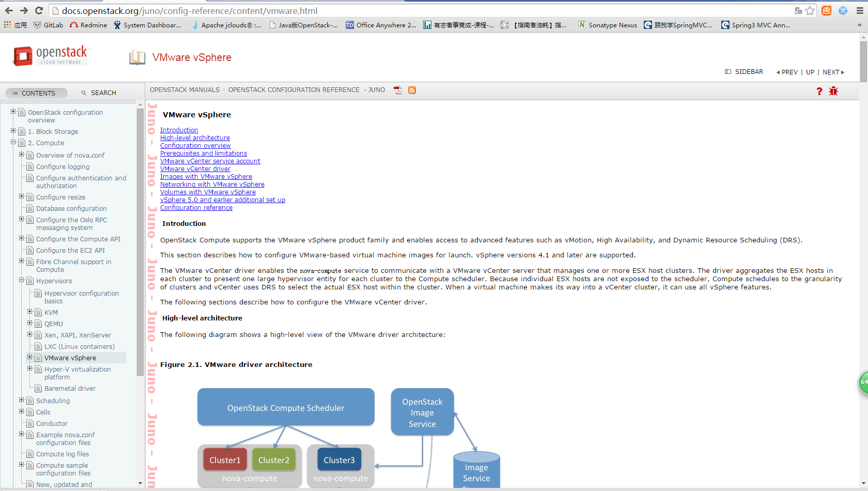Open Images with VMware vSphere link
Image resolution: width=868 pixels, height=491 pixels.
206,177
